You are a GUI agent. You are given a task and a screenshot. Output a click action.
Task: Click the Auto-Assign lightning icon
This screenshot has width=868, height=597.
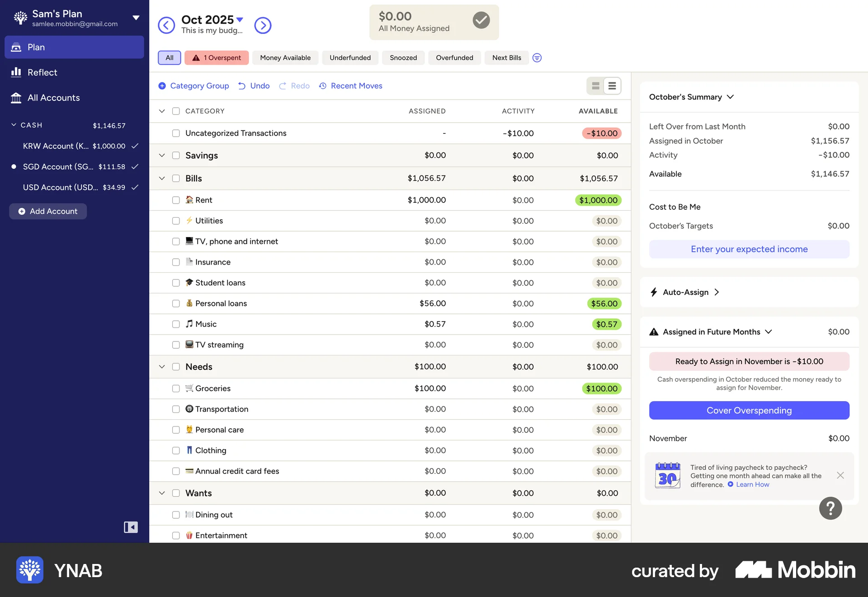[654, 292]
